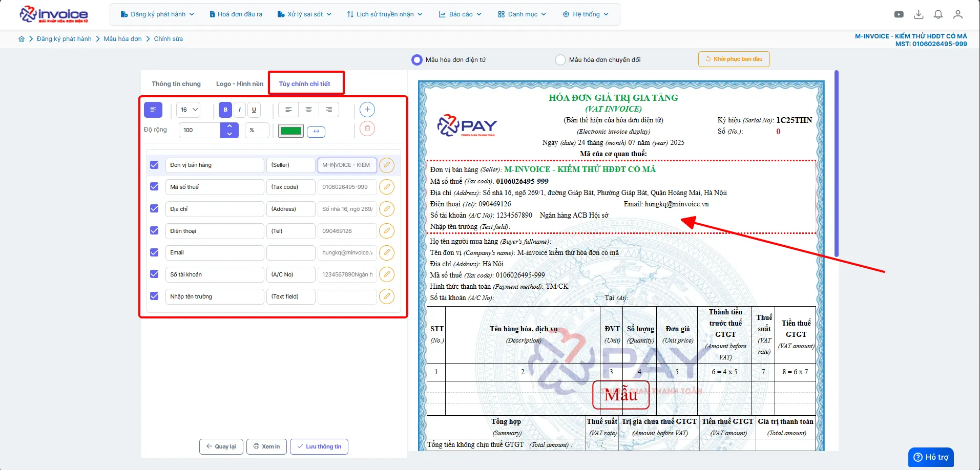
Task: Increase width value with up arrow
Action: [230, 126]
